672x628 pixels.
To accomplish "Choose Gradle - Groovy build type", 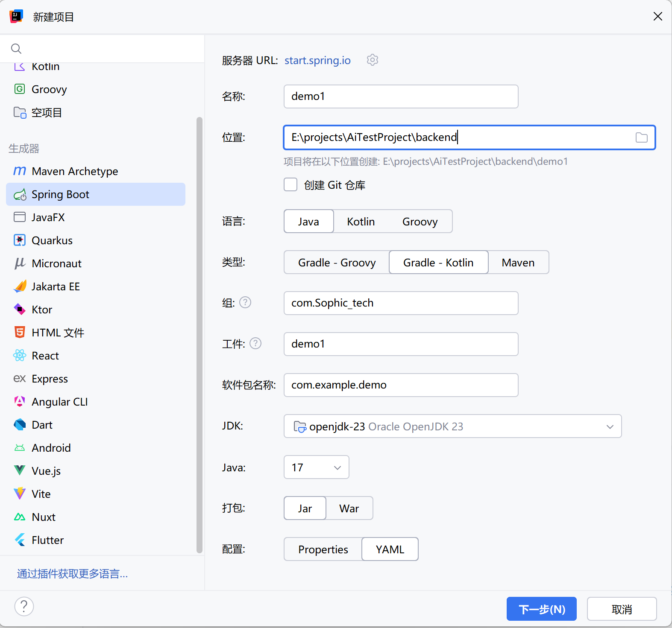I will tap(337, 262).
